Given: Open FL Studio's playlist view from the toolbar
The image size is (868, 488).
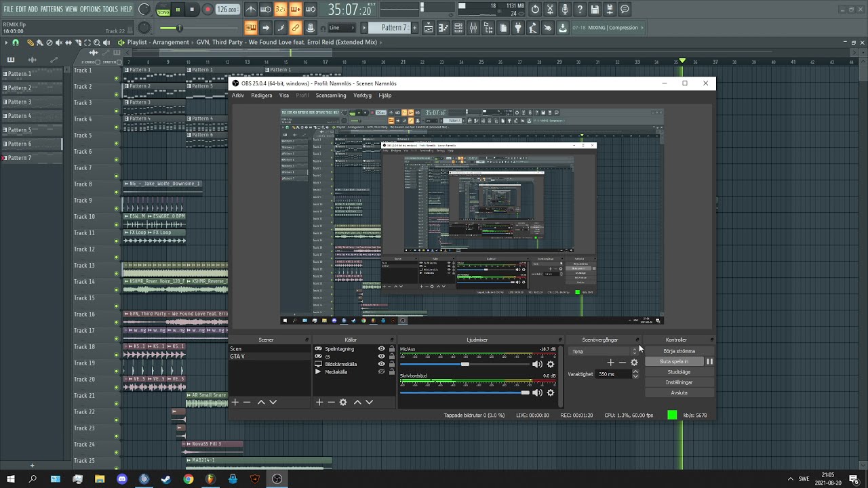Looking at the screenshot, I should tap(429, 28).
